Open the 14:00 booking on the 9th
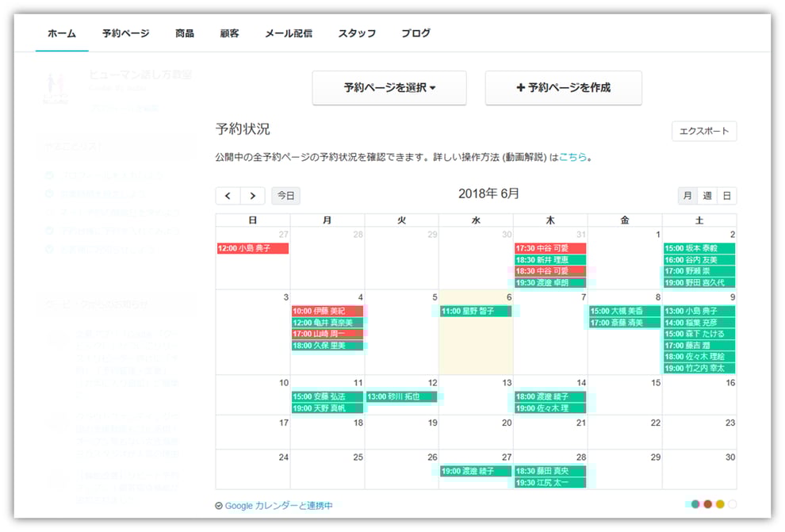The image size is (785, 532). [x=699, y=323]
